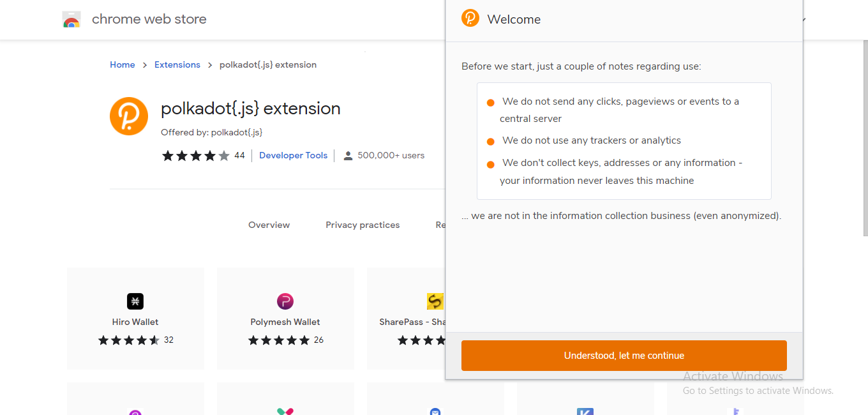Click the Offered by: polkadot{.js} text
This screenshot has height=415, width=868.
[x=212, y=132]
